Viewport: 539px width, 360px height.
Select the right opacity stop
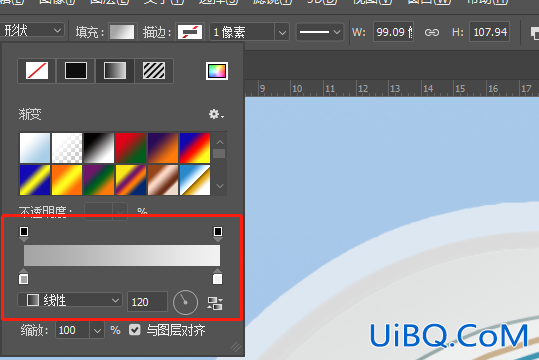(x=218, y=233)
